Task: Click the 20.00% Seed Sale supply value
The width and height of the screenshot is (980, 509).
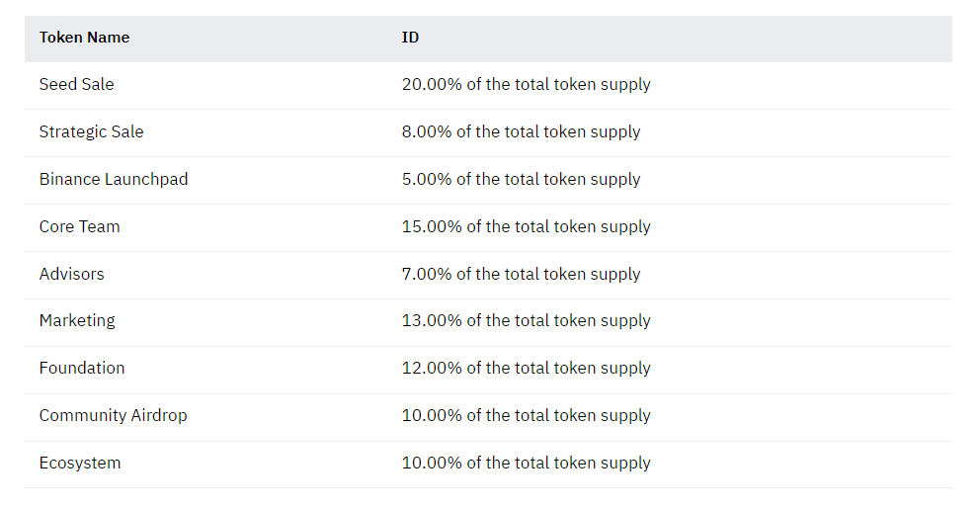Action: pos(527,84)
